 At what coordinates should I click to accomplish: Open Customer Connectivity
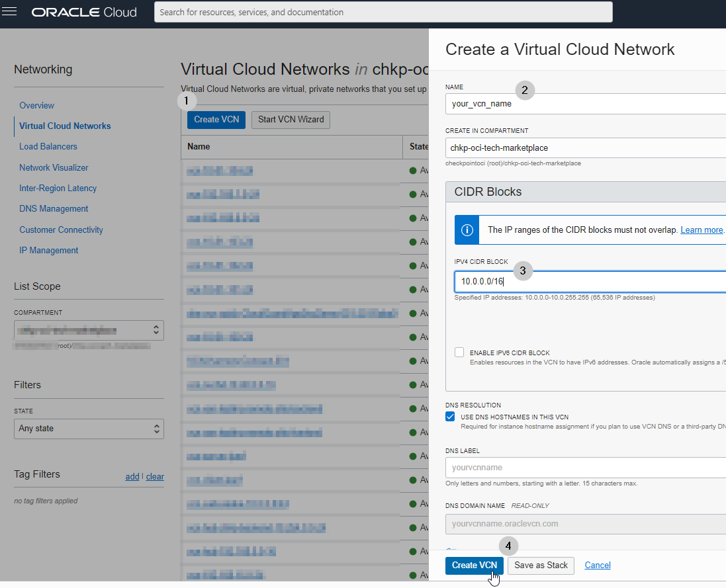pos(61,230)
